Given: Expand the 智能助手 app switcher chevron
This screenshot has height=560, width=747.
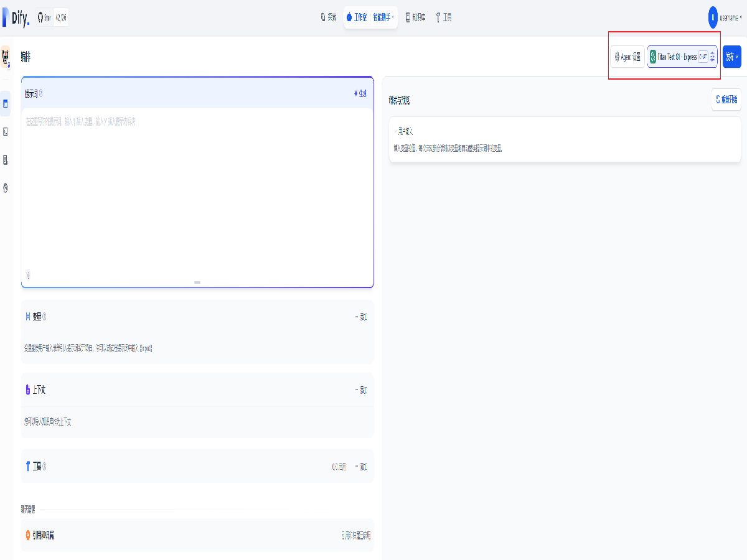Looking at the screenshot, I should [393, 17].
